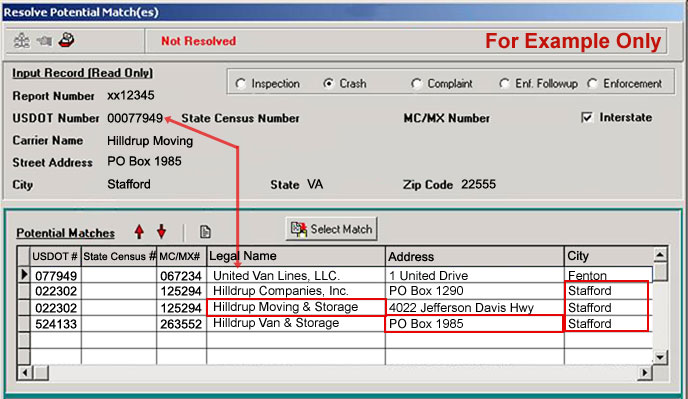
Task: Click the Not Resolved status text
Action: (198, 41)
